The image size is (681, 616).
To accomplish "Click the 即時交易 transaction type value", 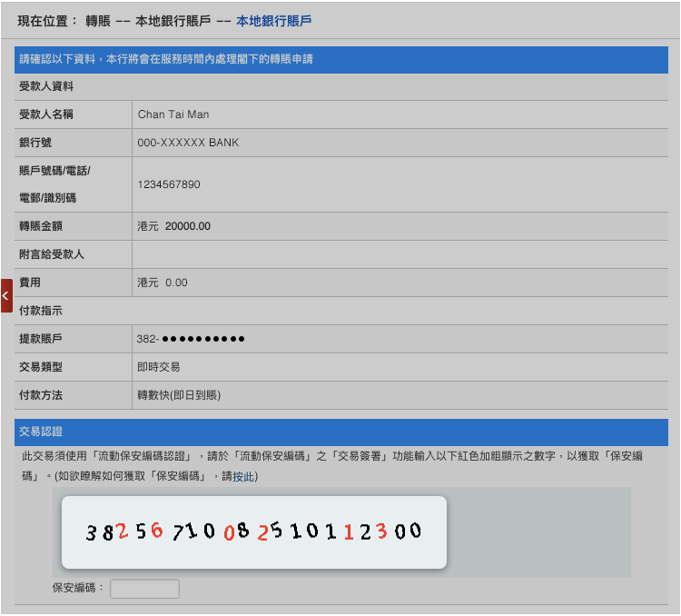I will (159, 367).
